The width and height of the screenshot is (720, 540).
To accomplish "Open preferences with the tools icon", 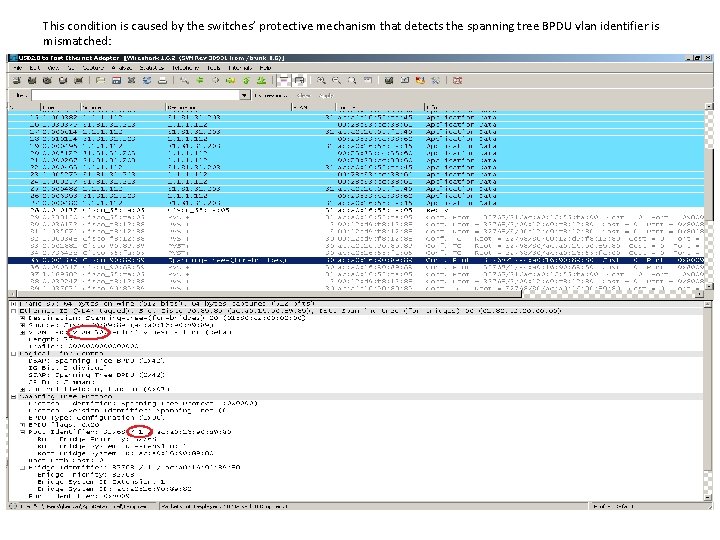I will pyautogui.click(x=435, y=80).
